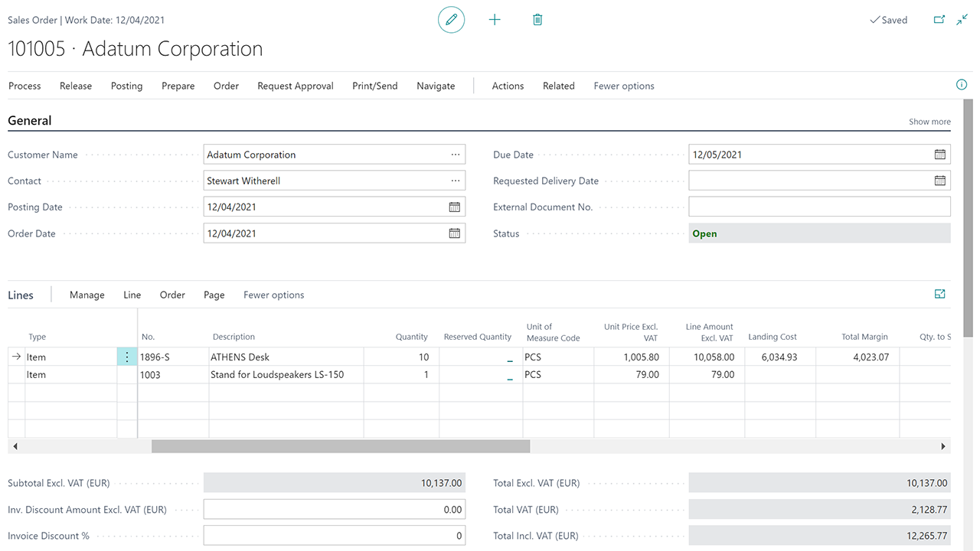Open the Contact lookup ellipsis
Image resolution: width=980 pixels, height=551 pixels.
pos(456,181)
